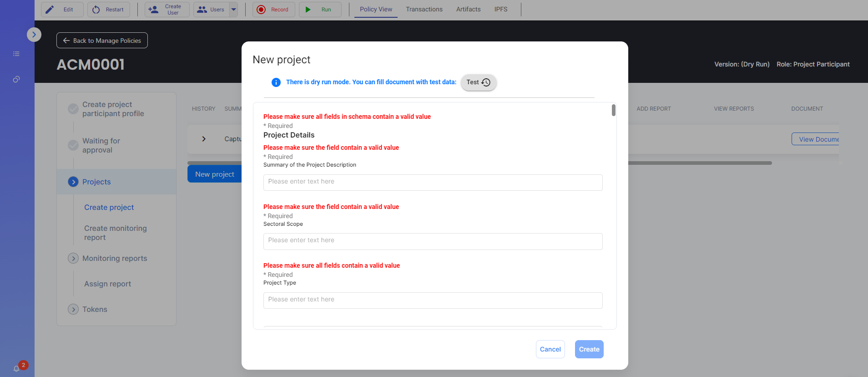Click the green Run play icon

308,10
